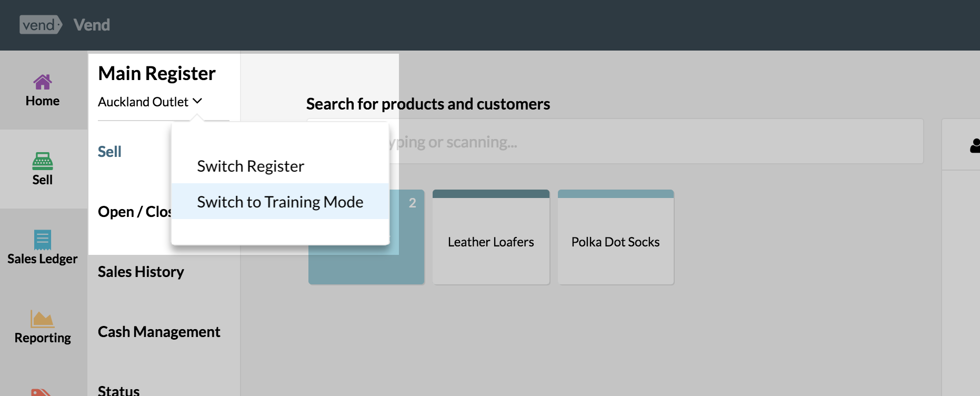Expand the Auckland Outlet dropdown chevron
This screenshot has width=980, height=396.
tap(197, 101)
